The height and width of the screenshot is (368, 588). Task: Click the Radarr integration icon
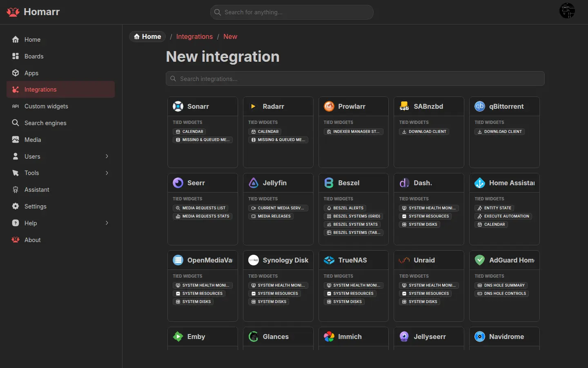tap(254, 106)
